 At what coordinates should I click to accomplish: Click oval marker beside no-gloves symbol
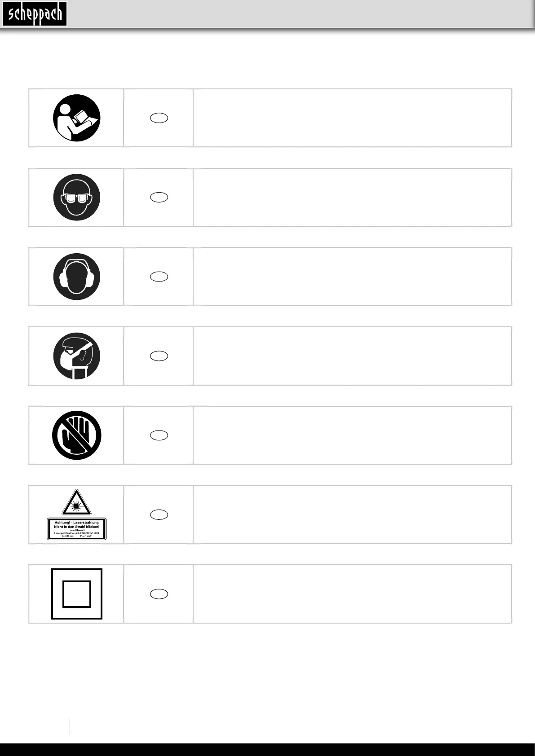[x=159, y=435]
